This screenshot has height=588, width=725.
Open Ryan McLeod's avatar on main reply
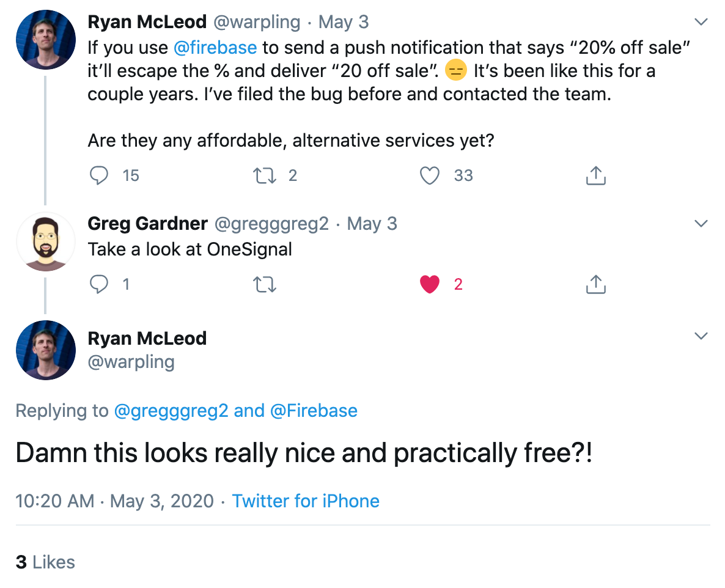point(45,350)
